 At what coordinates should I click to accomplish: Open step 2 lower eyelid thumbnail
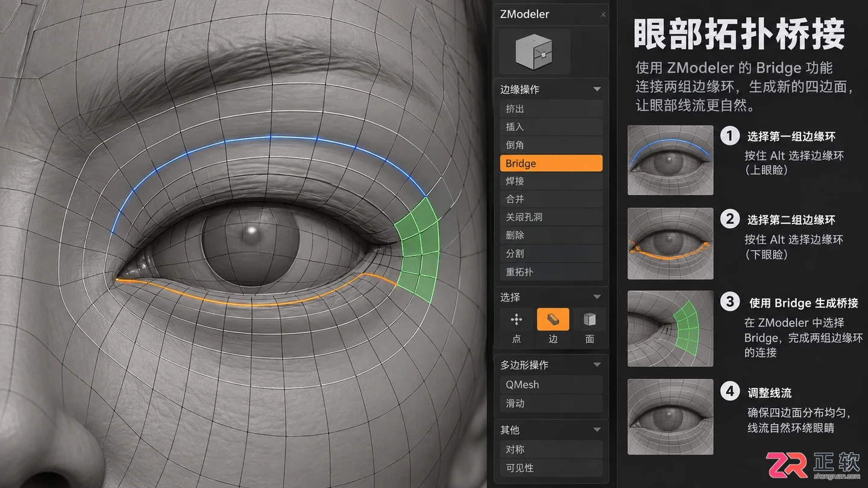[x=670, y=243]
